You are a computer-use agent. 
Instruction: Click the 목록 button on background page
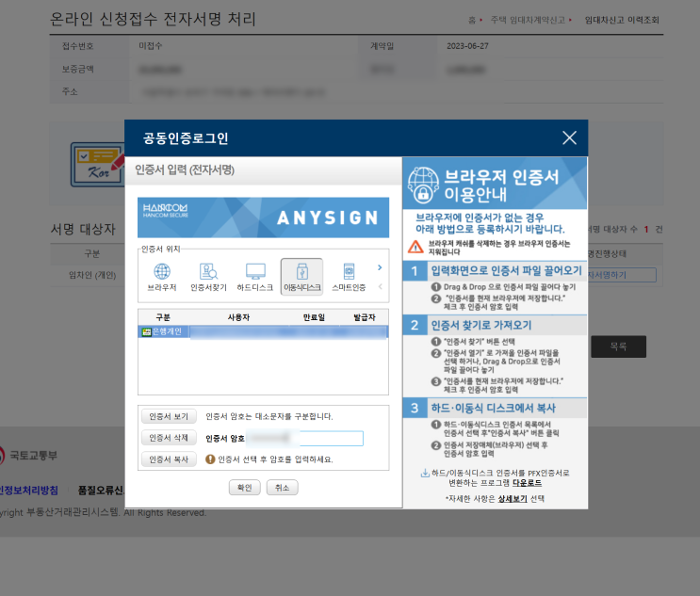618,346
